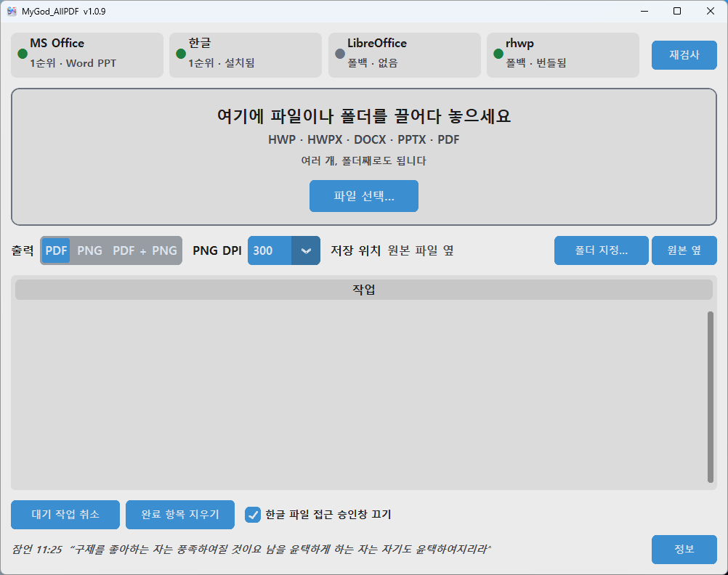Click the 작업 column header
728x575 pixels.
click(363, 290)
